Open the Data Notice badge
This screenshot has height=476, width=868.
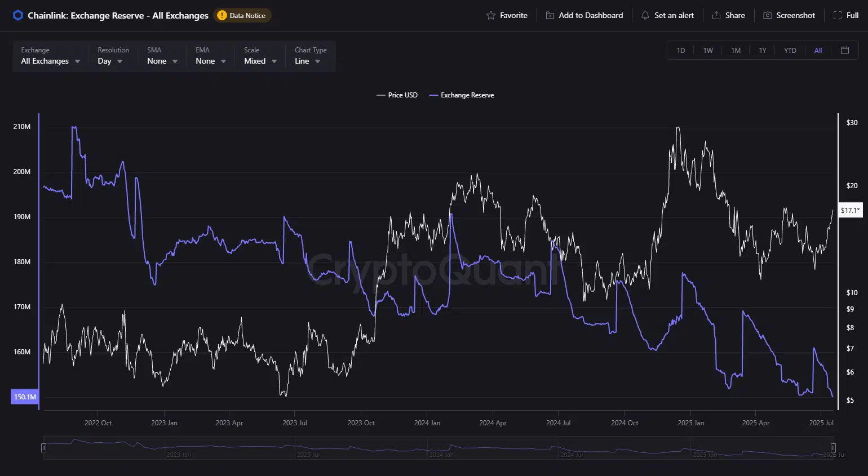click(x=242, y=15)
